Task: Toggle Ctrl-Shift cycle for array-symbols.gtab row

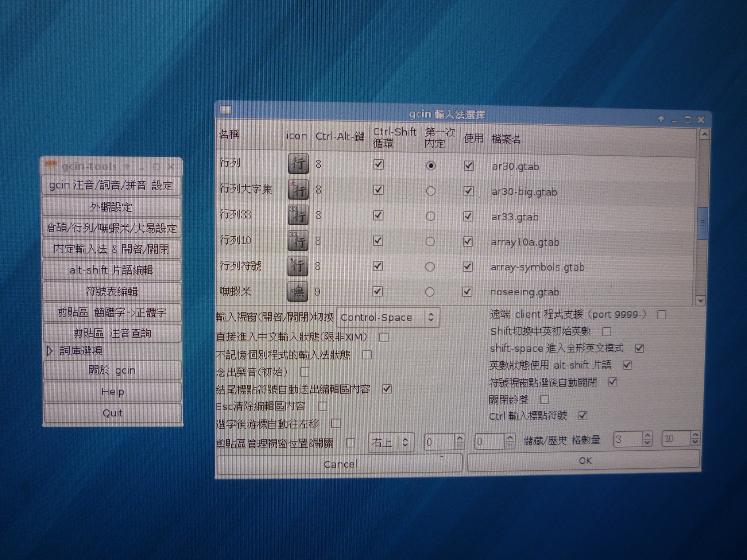Action: coord(378,266)
